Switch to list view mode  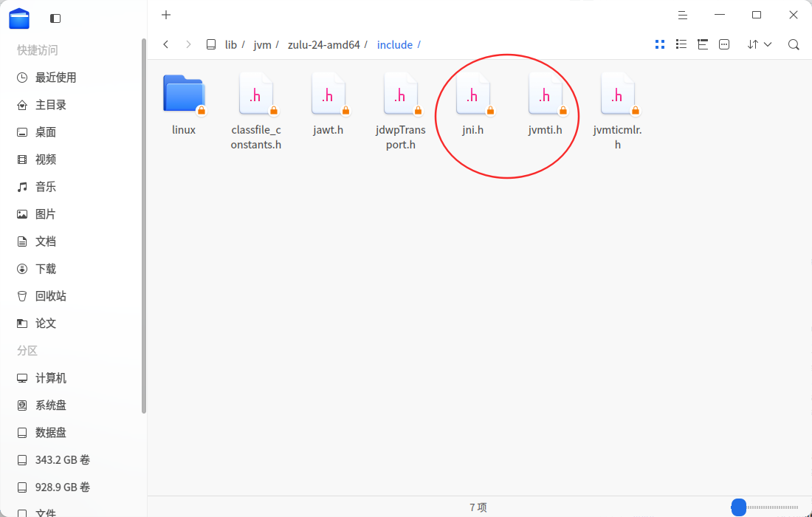click(681, 44)
